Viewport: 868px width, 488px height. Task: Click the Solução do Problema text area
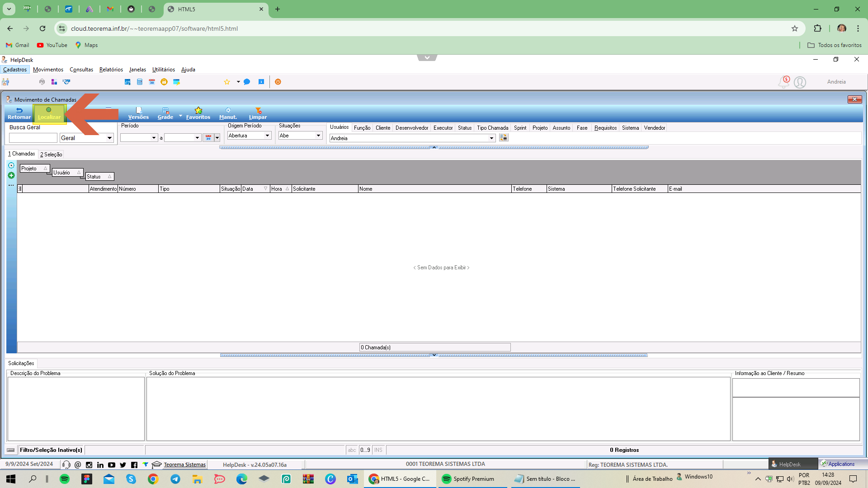coord(438,409)
